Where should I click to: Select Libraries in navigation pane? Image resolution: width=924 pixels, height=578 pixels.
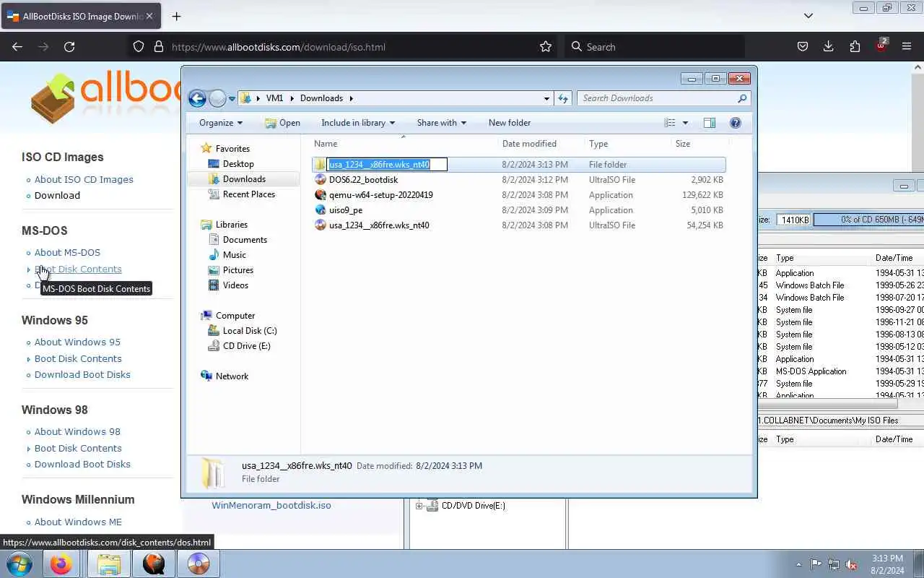(232, 225)
